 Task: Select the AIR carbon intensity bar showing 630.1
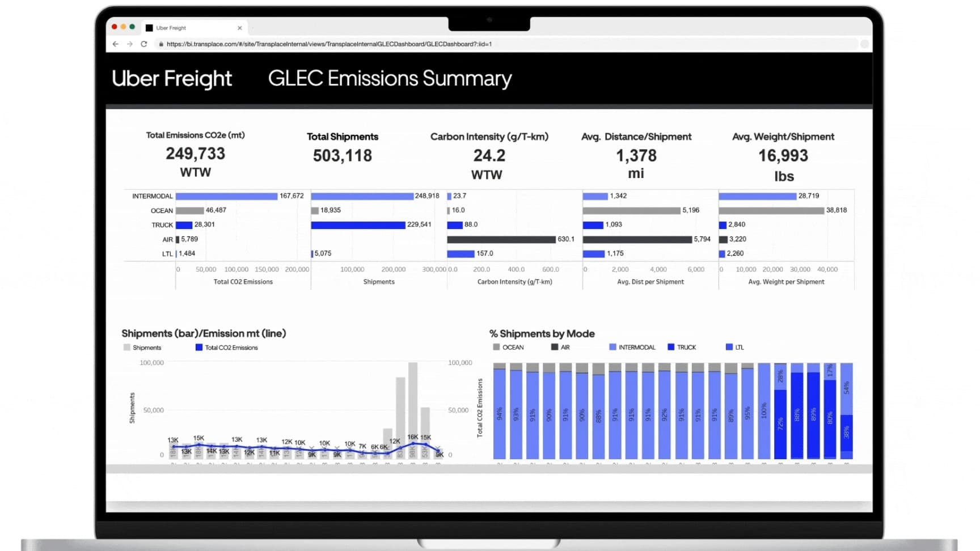502,239
